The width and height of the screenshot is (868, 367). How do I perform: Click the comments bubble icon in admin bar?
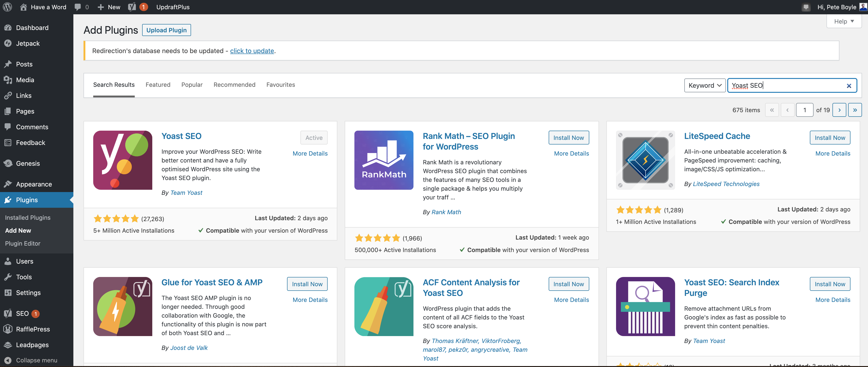pos(78,7)
